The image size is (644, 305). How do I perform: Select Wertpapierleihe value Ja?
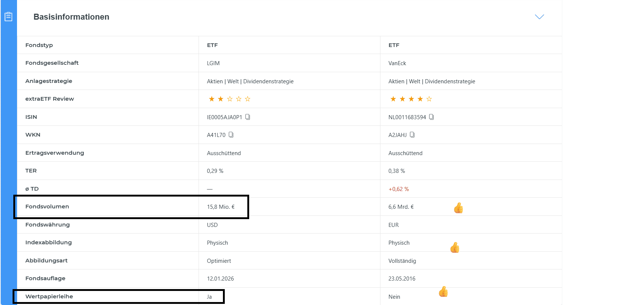tap(209, 297)
